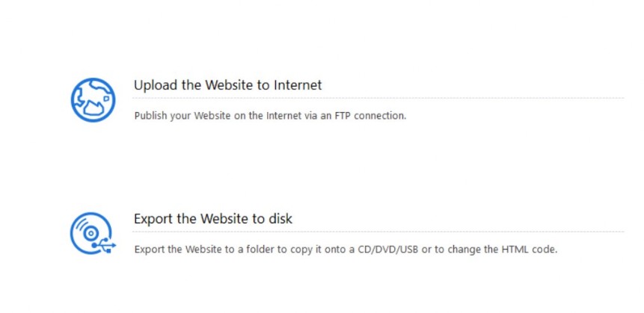Click the FTP connection publish description
Image resolution: width=644 pixels, height=313 pixels.
(270, 116)
